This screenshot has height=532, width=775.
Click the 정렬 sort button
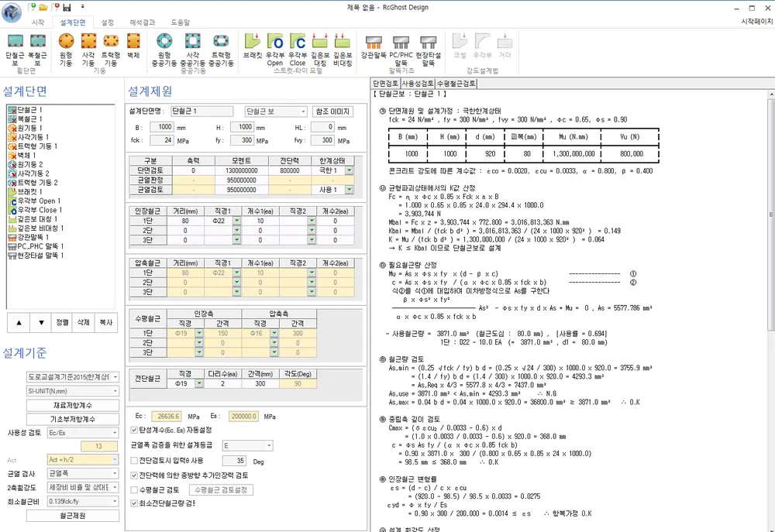[62, 323]
